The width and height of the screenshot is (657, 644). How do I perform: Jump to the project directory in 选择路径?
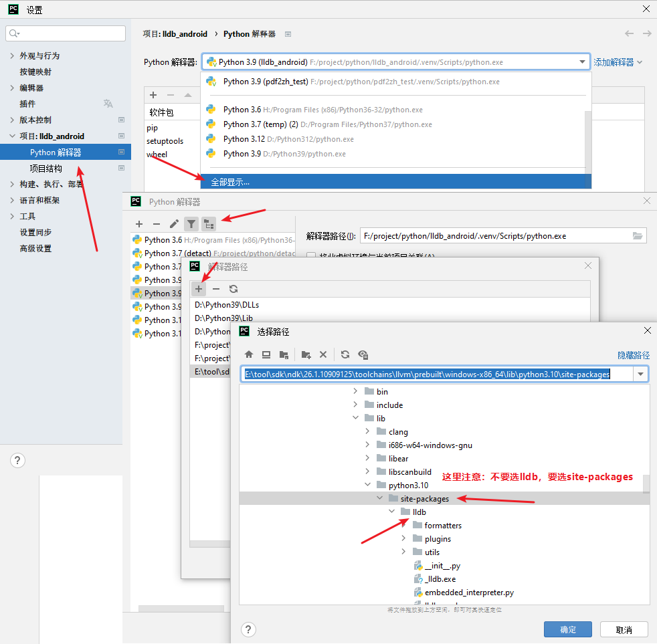[x=284, y=354]
